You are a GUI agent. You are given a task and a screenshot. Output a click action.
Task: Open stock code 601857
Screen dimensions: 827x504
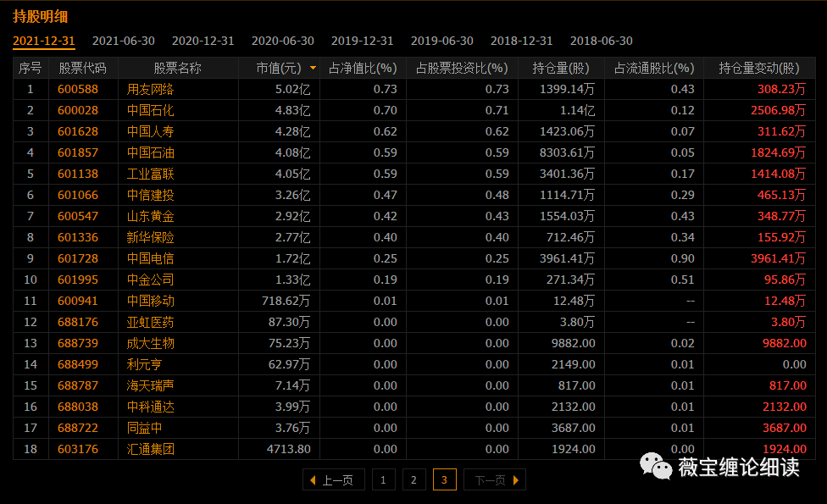(78, 152)
